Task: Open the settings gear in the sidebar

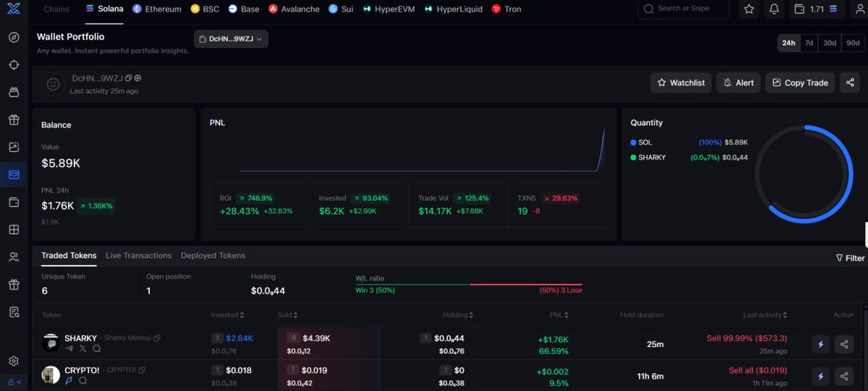Action: (x=14, y=361)
